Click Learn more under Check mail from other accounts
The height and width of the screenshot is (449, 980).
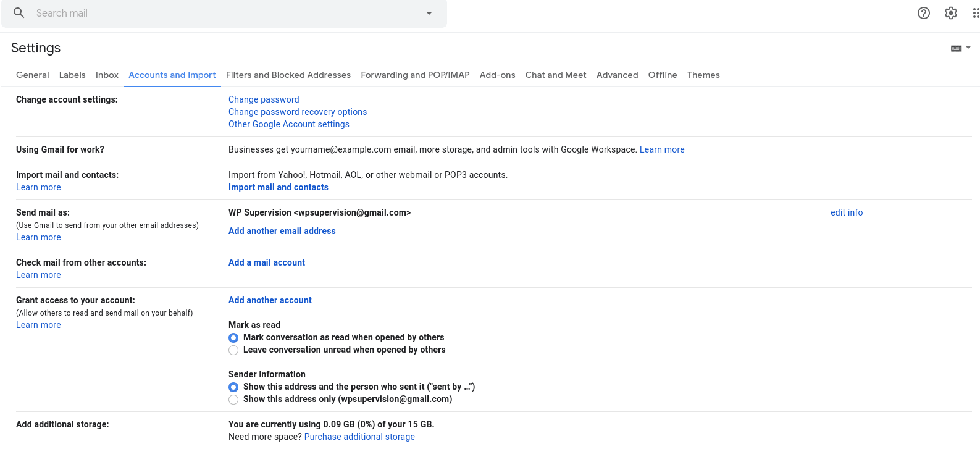pyautogui.click(x=38, y=275)
